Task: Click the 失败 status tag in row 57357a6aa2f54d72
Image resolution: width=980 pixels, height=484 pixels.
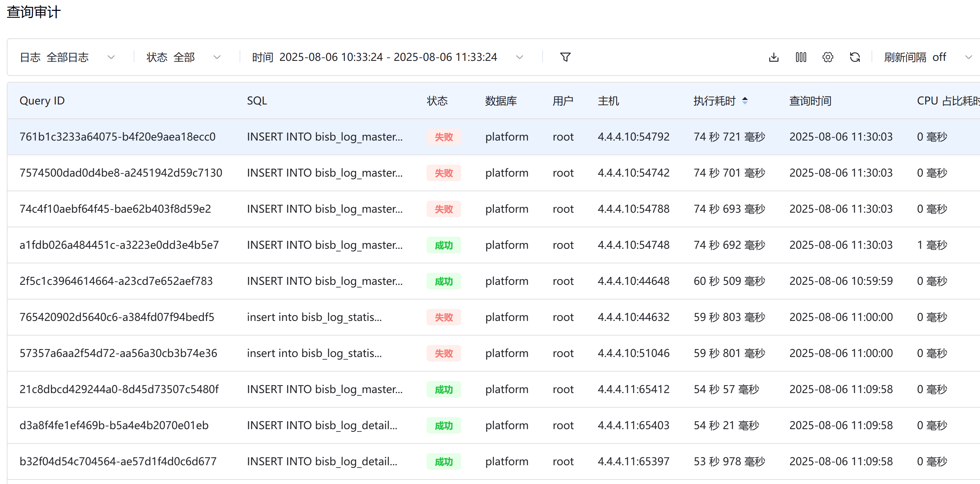Action: 443,353
